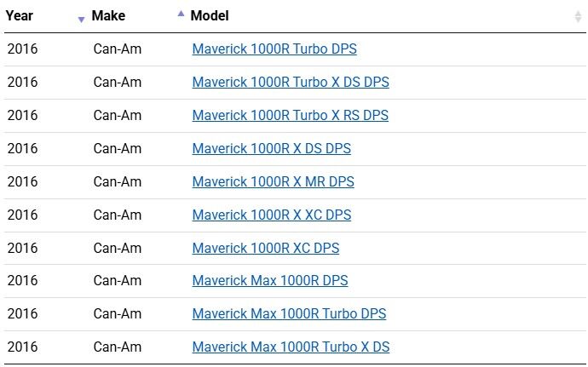Open Maverick Max 1000R DPS link
This screenshot has width=588, height=367.
(269, 280)
